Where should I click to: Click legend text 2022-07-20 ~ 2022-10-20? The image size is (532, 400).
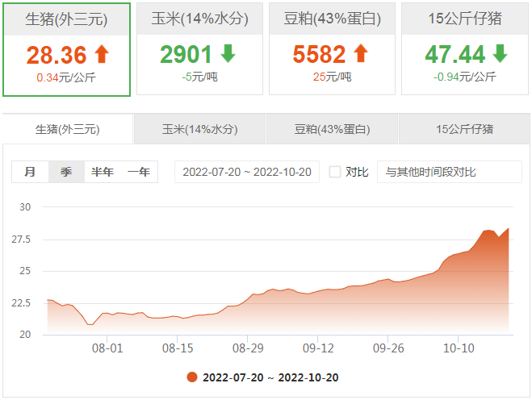tap(270, 377)
